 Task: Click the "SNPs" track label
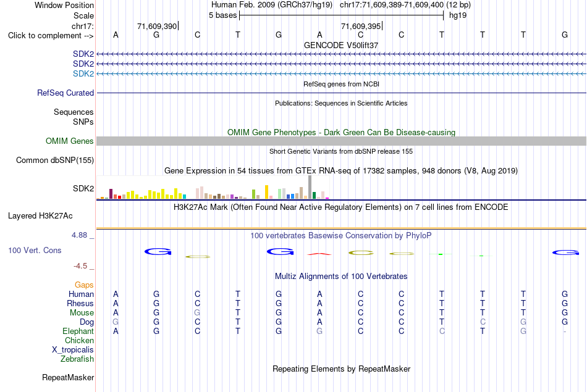83,122
